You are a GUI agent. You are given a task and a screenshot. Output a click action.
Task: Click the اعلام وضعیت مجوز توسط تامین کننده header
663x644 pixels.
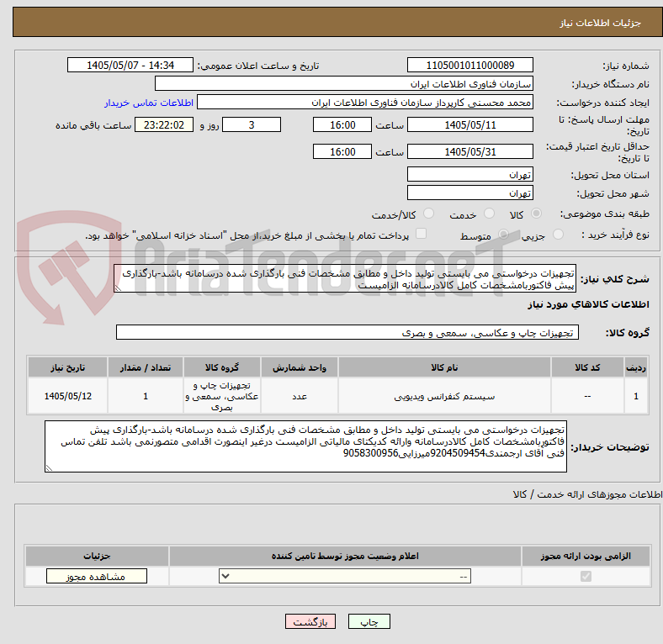pos(345,556)
